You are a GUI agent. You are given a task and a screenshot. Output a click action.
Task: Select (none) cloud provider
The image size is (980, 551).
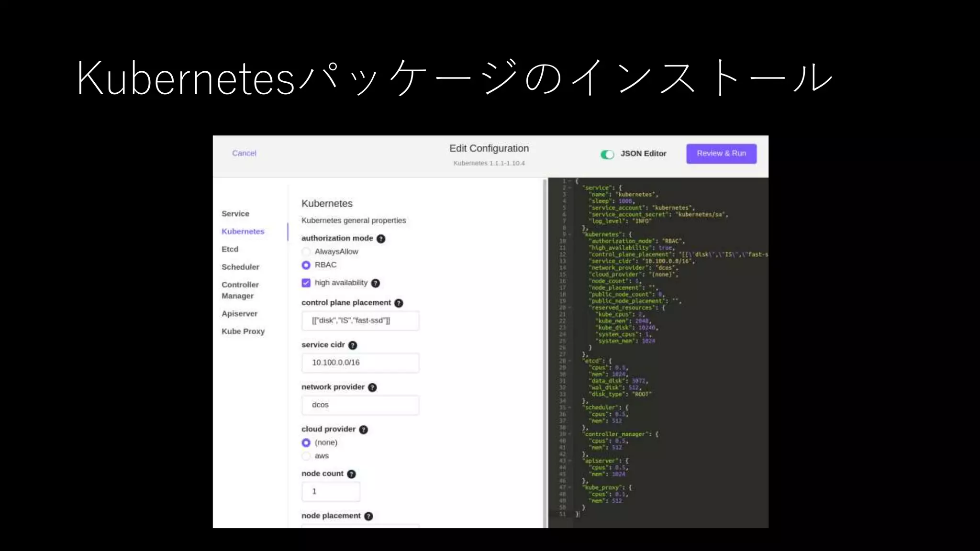click(306, 442)
